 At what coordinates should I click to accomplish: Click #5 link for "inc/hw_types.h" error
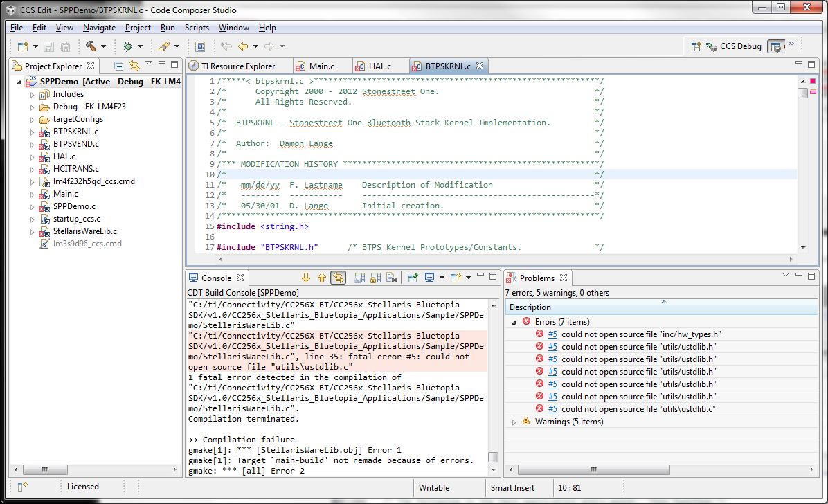[x=552, y=334]
